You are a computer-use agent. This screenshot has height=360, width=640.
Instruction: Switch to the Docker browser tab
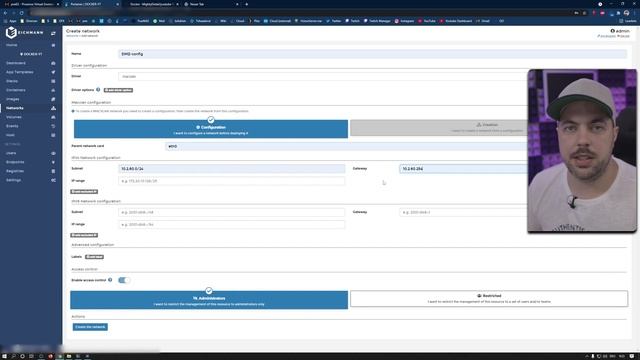[x=151, y=4]
